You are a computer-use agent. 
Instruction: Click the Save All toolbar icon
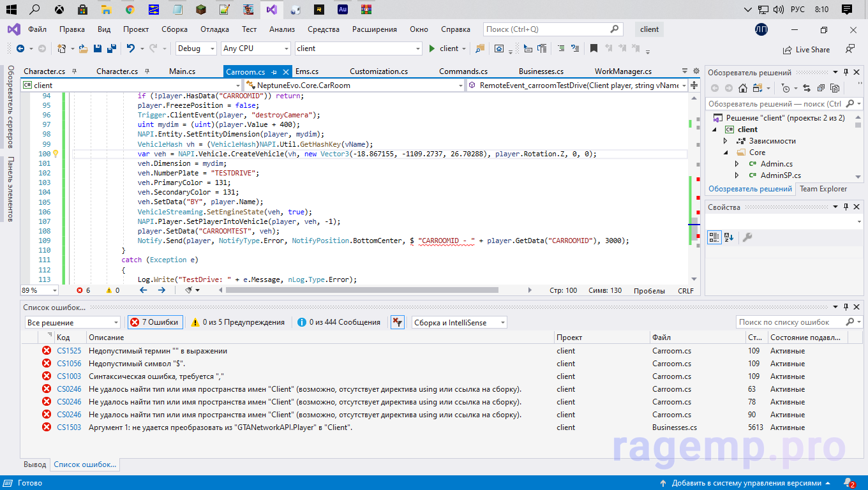(x=111, y=48)
